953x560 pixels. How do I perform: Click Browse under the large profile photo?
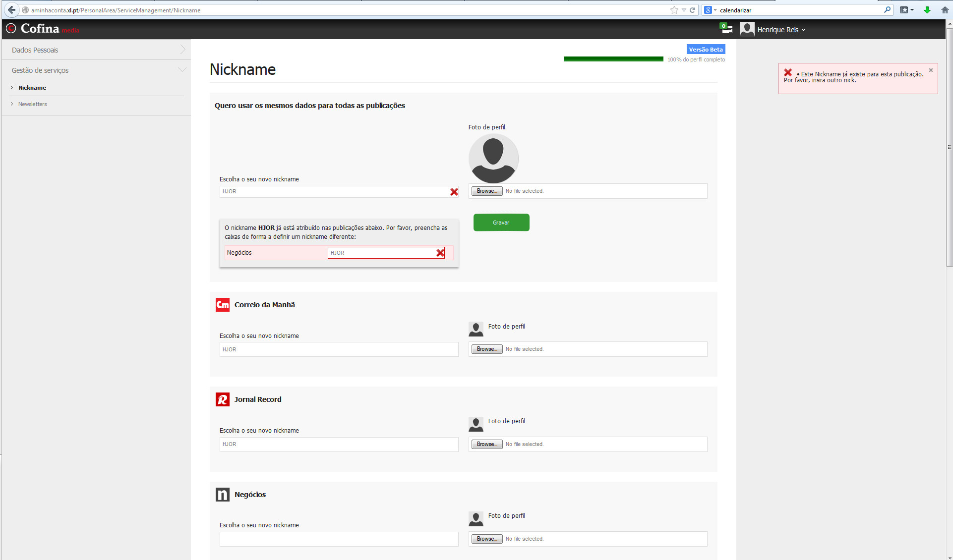[x=486, y=191]
